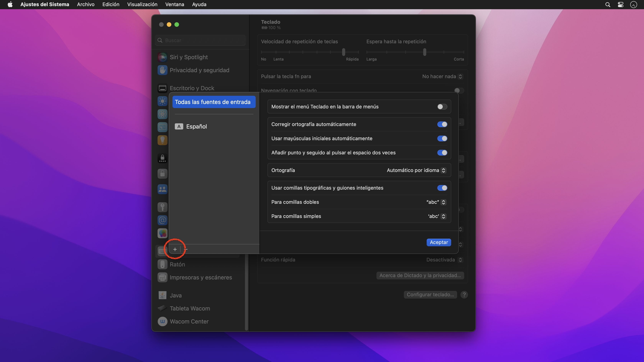Enable Mostrar el menú Teclado toggle
644x362 pixels.
coord(442,107)
